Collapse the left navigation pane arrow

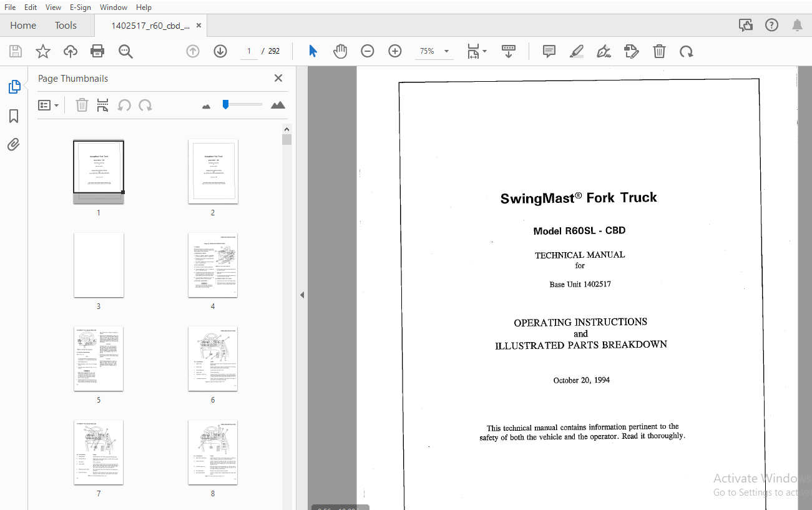click(302, 295)
